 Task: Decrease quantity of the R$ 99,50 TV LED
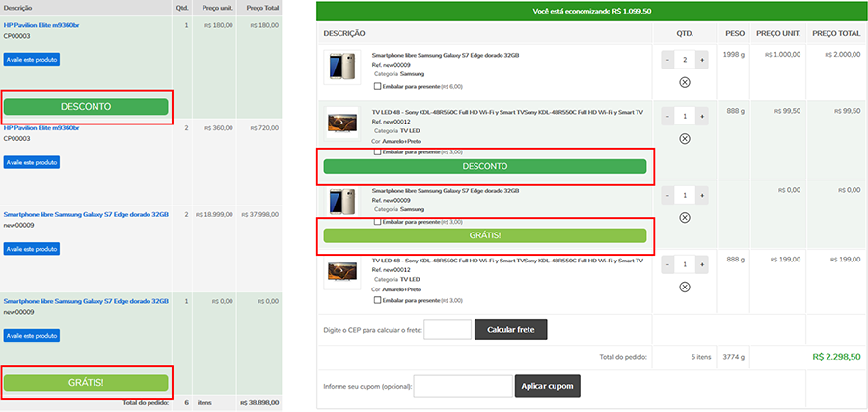(x=667, y=117)
